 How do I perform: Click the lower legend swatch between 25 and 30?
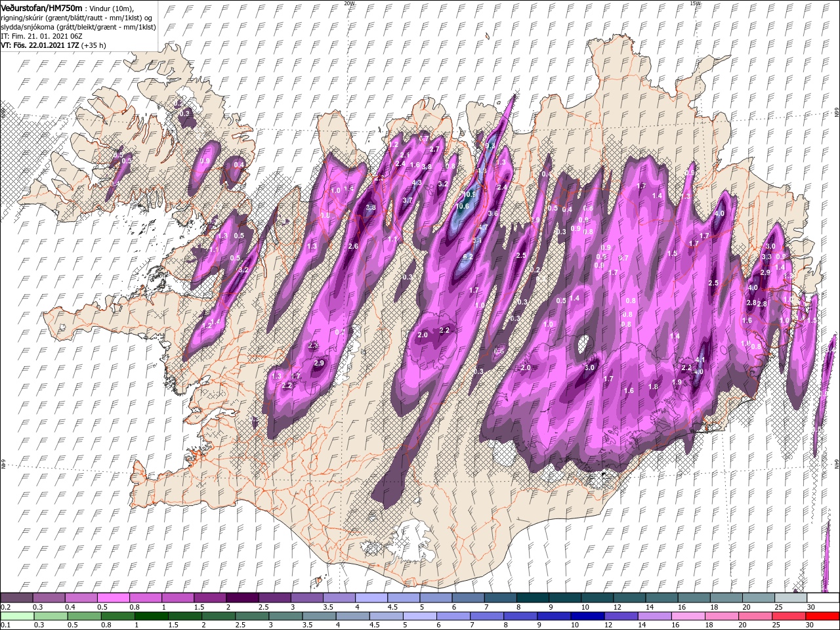click(x=789, y=616)
